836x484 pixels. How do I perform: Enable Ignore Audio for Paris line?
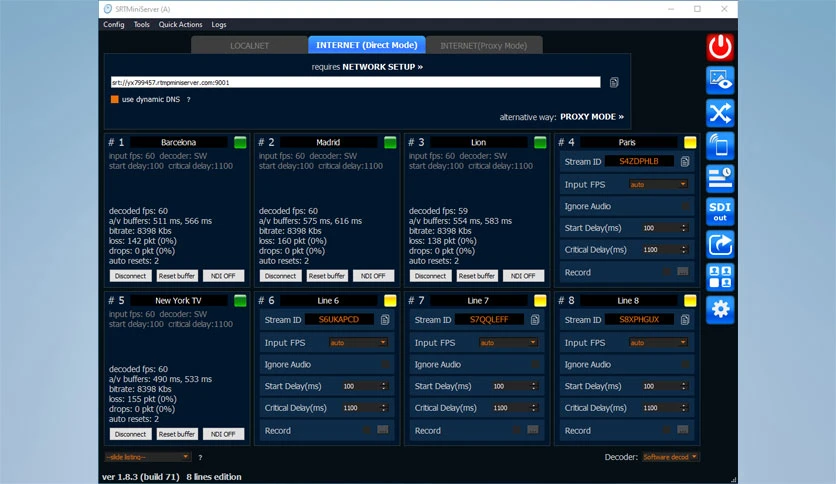(686, 206)
